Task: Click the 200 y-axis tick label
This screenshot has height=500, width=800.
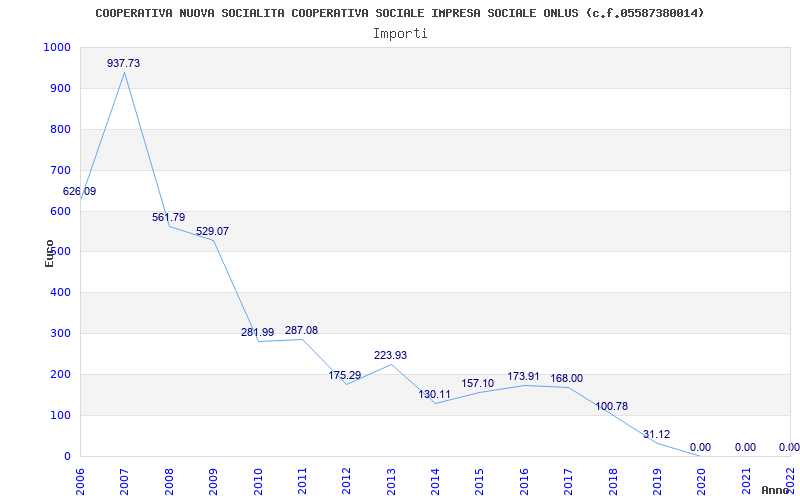Action: coord(61,374)
